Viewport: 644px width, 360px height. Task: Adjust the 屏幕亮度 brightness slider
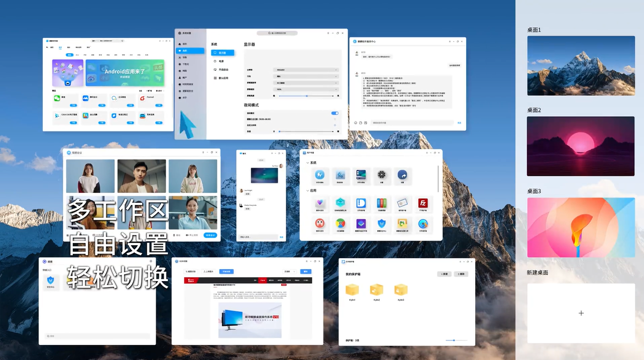tap(306, 96)
